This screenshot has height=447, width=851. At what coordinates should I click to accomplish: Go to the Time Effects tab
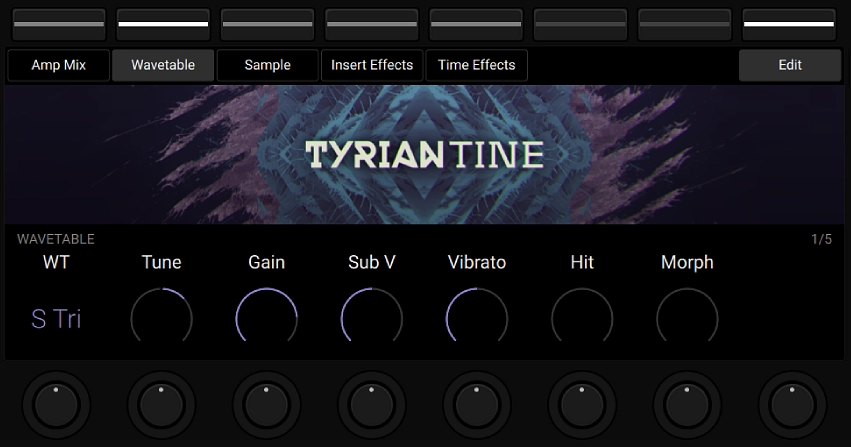(x=477, y=65)
